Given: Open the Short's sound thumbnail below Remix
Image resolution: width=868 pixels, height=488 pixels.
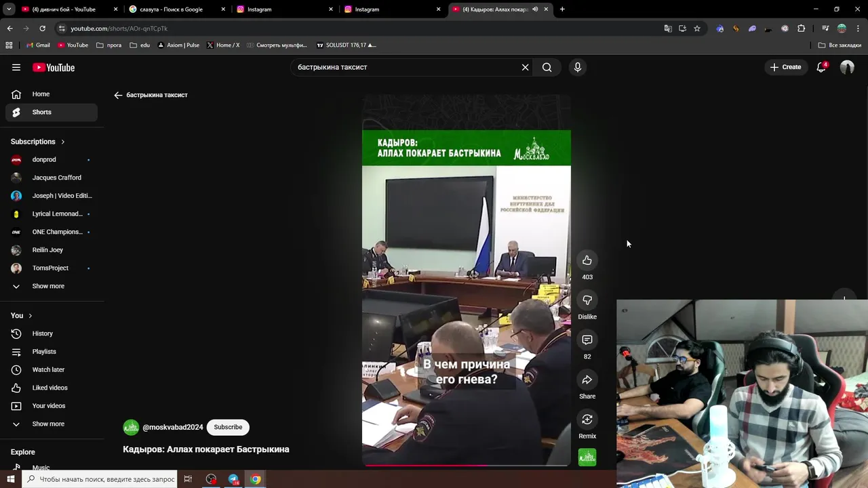Looking at the screenshot, I should [587, 457].
